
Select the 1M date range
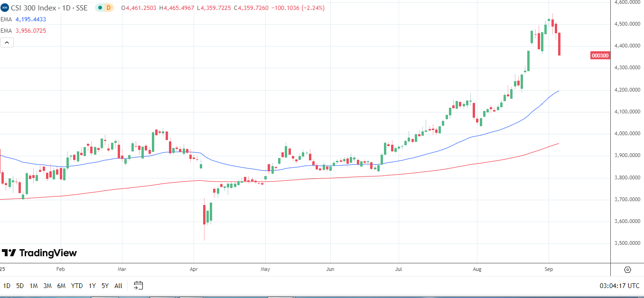34,286
